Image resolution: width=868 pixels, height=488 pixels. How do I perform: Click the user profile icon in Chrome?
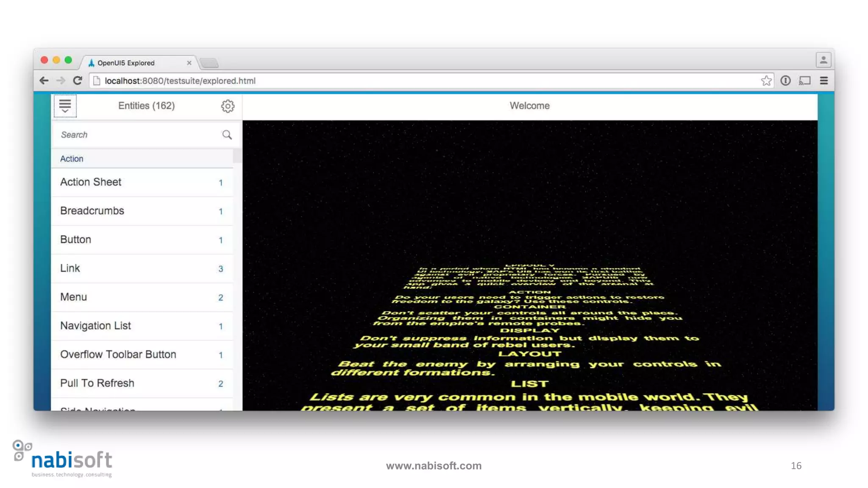tap(823, 60)
